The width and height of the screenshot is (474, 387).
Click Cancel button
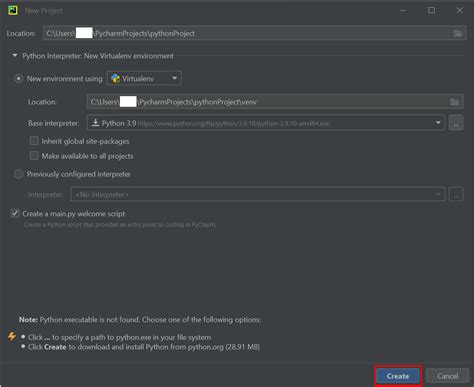pyautogui.click(x=447, y=376)
